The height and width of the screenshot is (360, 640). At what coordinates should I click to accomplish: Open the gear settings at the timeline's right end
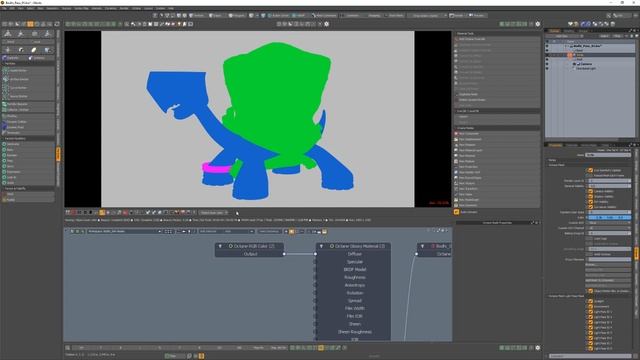point(538,348)
